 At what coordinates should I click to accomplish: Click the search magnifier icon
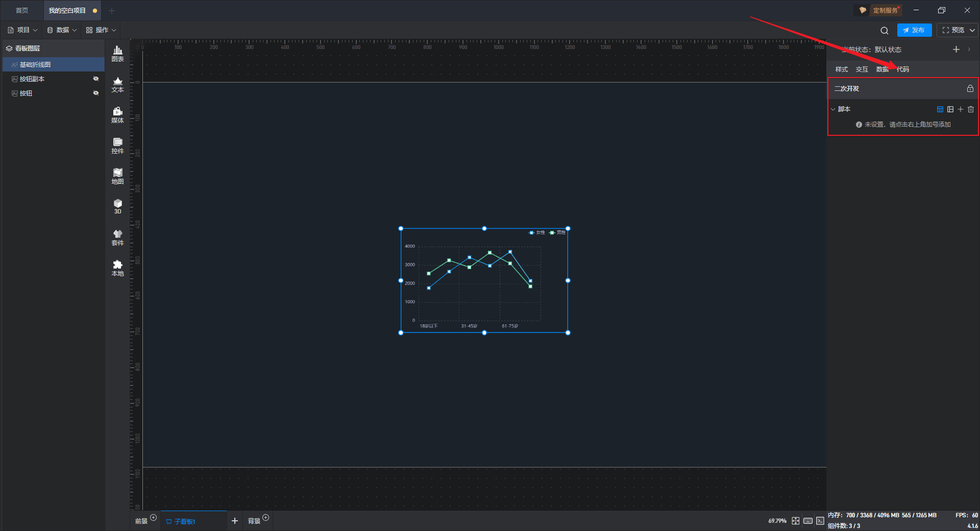(x=885, y=31)
